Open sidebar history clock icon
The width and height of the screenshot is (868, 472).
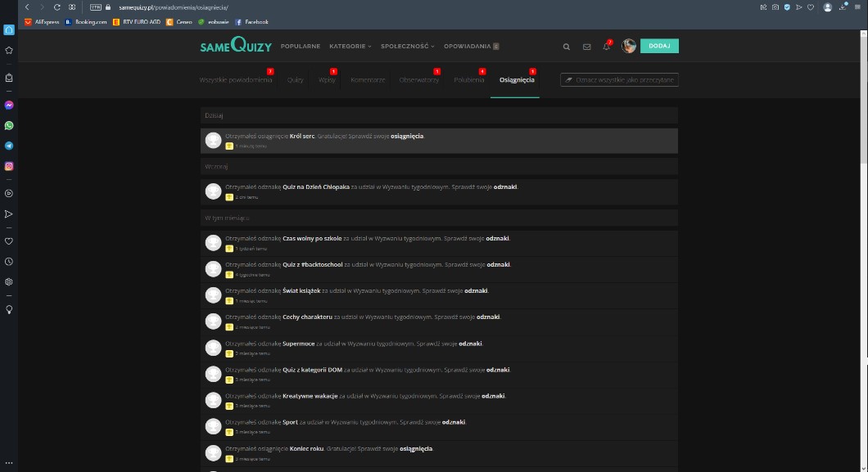pos(9,262)
